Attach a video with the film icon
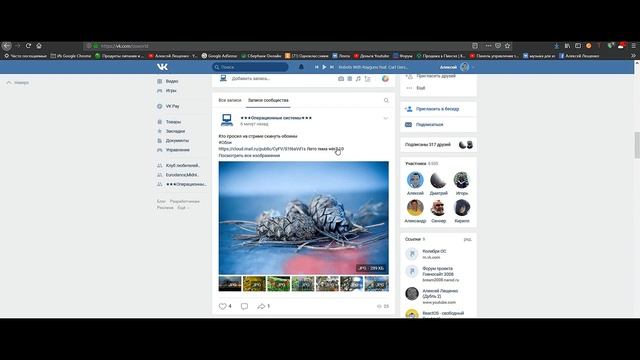Screen dimensions: 640x360 click(x=350, y=79)
